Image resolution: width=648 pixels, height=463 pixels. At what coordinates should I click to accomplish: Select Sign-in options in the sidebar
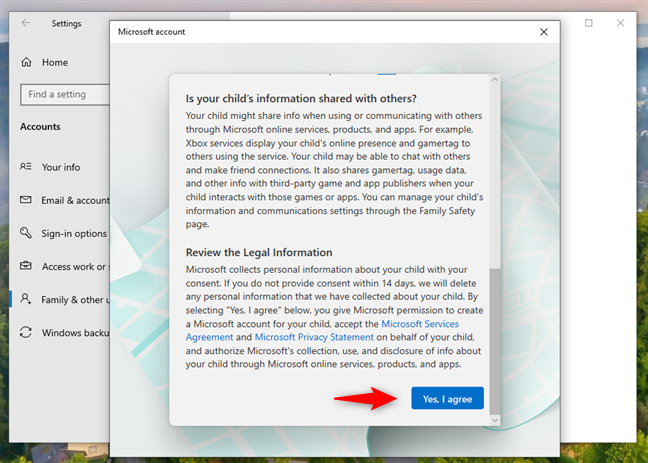click(x=74, y=234)
